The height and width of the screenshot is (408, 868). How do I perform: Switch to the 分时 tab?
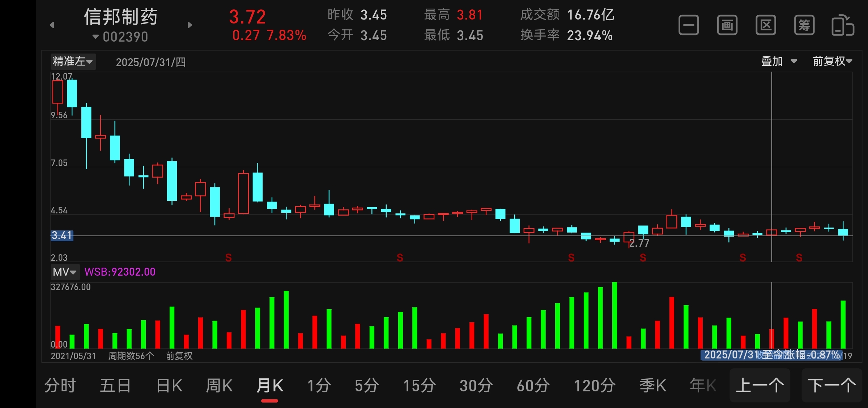(60, 385)
